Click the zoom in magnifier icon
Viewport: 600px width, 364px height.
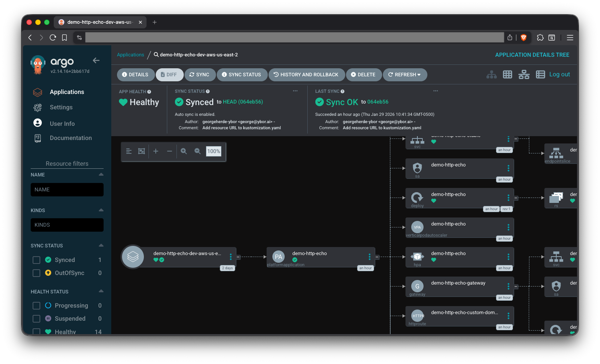184,151
